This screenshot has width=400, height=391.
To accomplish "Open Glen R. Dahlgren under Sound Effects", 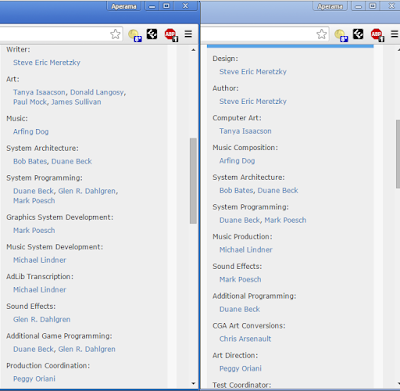I will tap(42, 319).
